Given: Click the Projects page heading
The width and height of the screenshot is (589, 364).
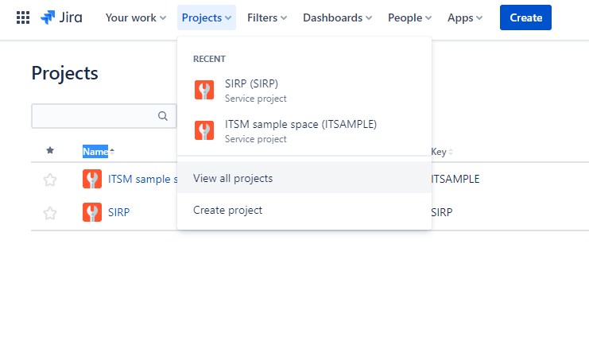Looking at the screenshot, I should pos(64,73).
